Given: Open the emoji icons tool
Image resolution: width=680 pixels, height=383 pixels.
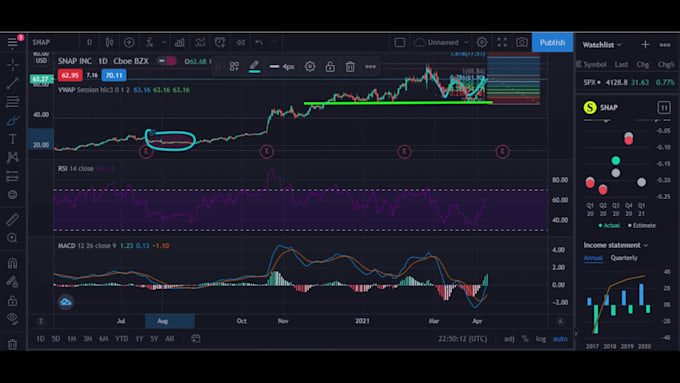Looking at the screenshot, I should pos(13,194).
